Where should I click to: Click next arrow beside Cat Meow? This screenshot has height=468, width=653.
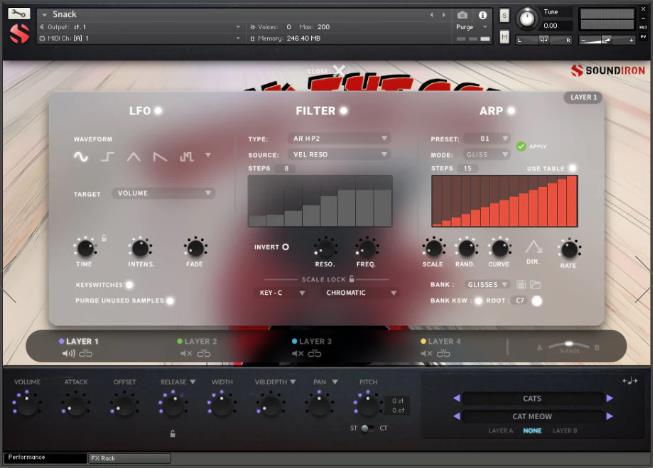[609, 416]
